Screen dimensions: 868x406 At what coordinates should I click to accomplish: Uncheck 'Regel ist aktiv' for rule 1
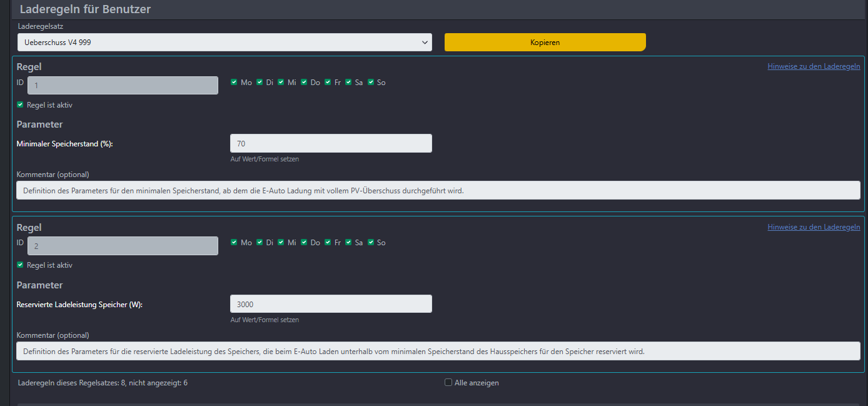point(20,104)
